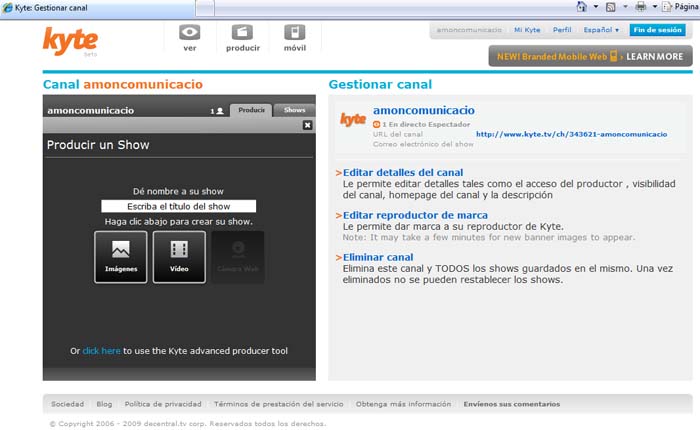Expand the Feeds dropdown arrow
Viewport: 700px width, 430px height.
625,7
